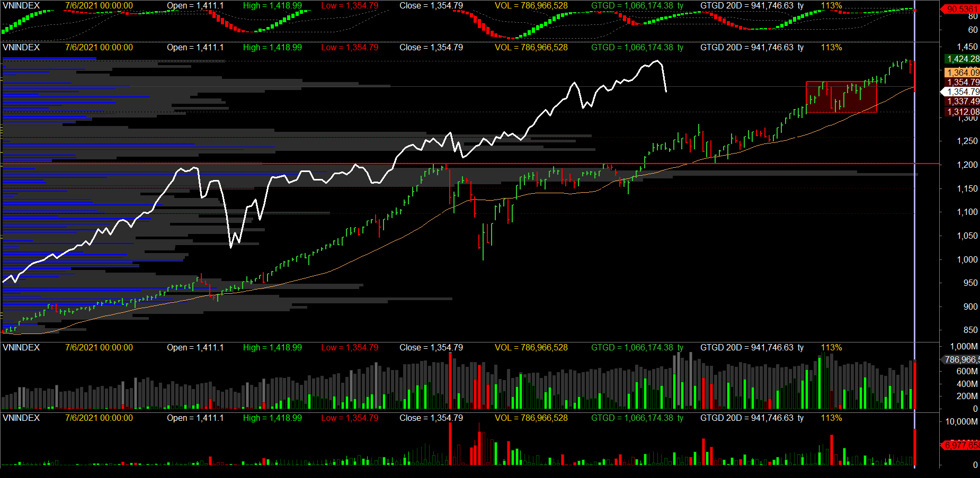Click VOL value in the bottom pane header

click(x=531, y=418)
